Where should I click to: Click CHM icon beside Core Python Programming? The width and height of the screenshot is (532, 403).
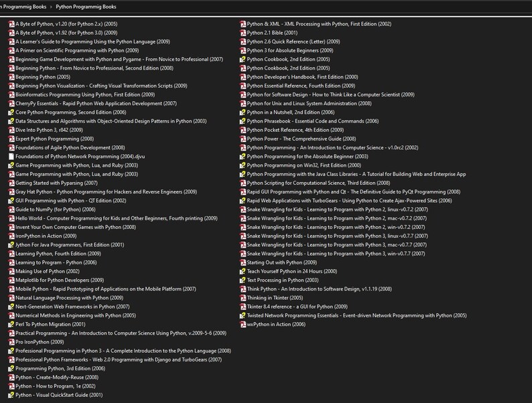(11, 112)
